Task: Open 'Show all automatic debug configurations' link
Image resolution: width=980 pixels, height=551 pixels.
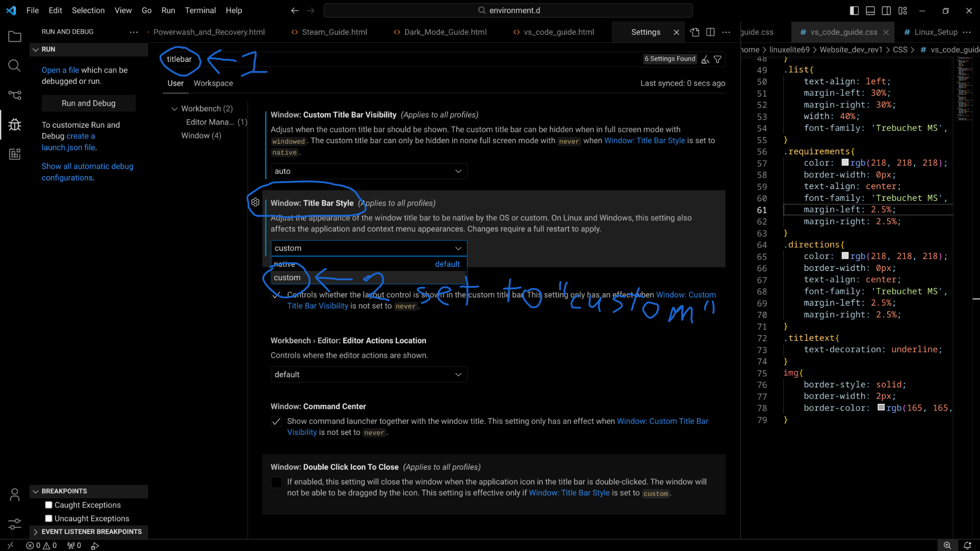Action: 87,172
